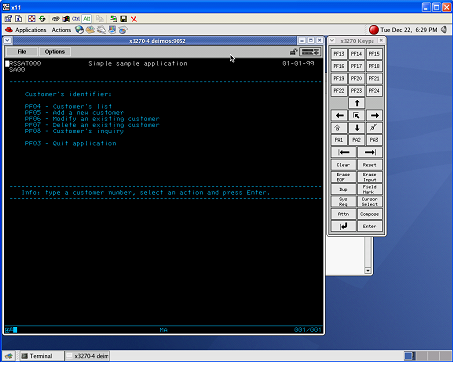Click the right arrow key on keypad

tap(374, 115)
